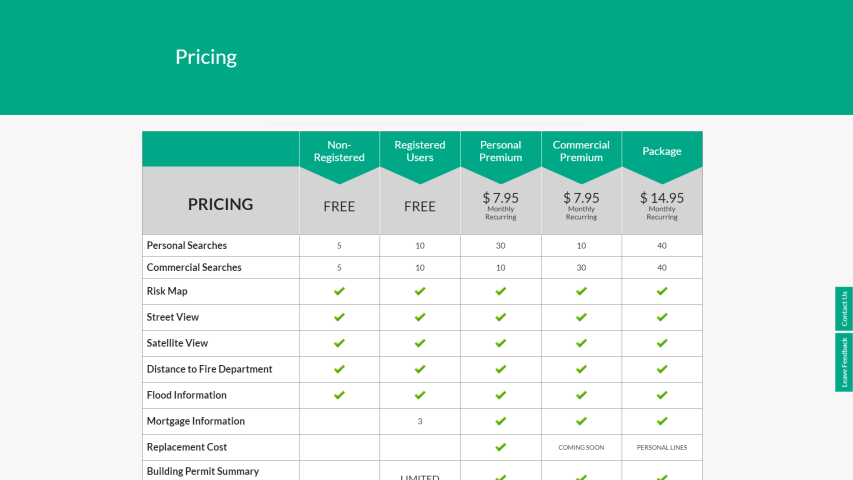This screenshot has height=480, width=853.
Task: Open the Leave Feedback side tab
Action: click(x=844, y=362)
